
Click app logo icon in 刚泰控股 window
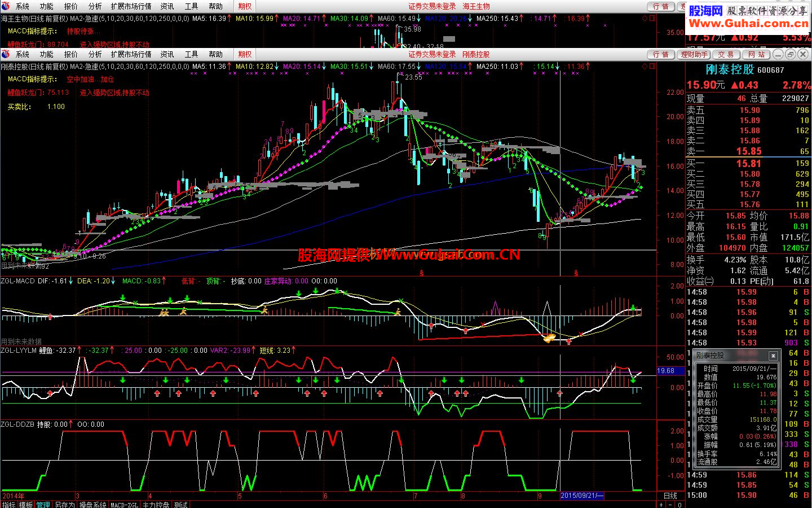click(6, 54)
